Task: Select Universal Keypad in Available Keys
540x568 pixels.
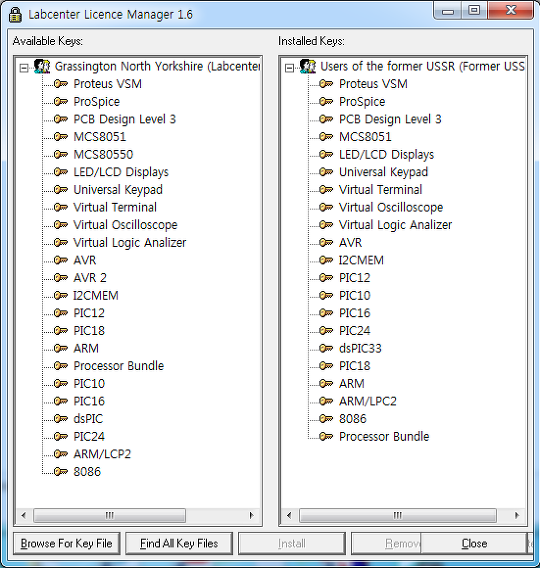Action: click(118, 190)
